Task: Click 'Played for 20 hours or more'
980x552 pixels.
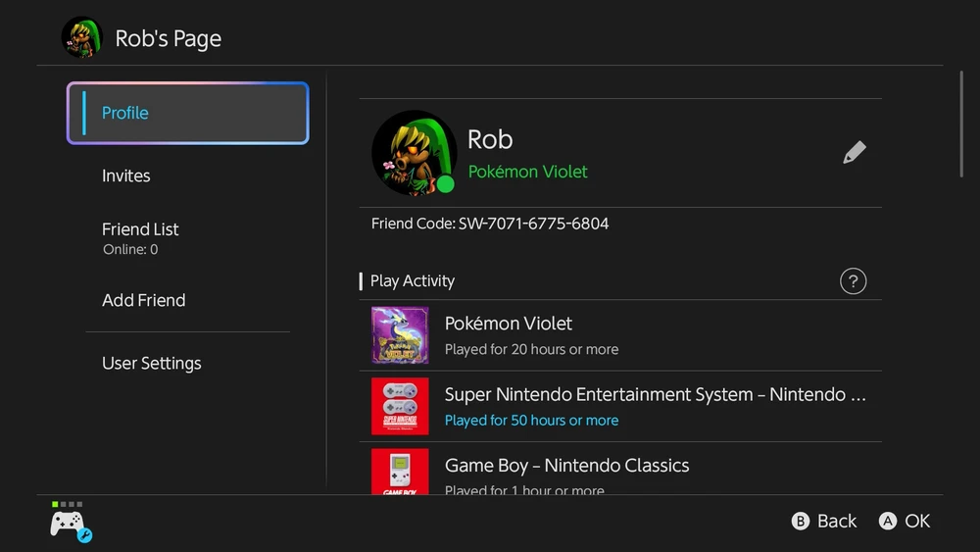Action: (x=531, y=349)
